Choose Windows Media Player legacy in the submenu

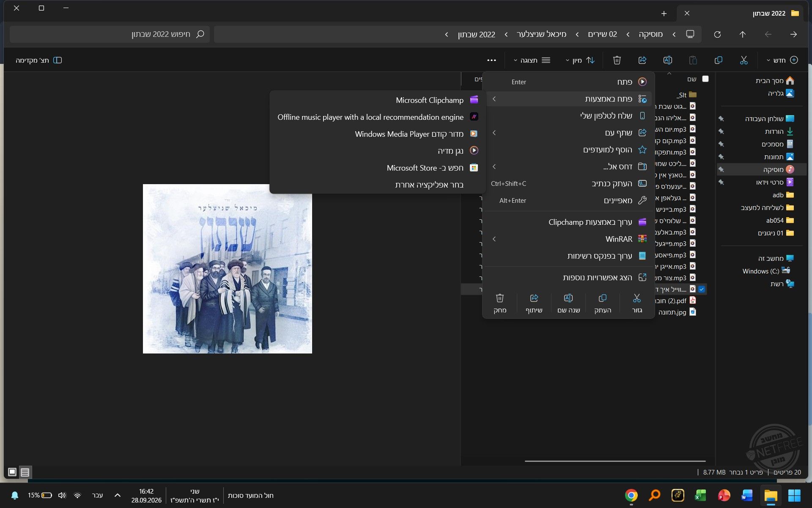coord(378,134)
